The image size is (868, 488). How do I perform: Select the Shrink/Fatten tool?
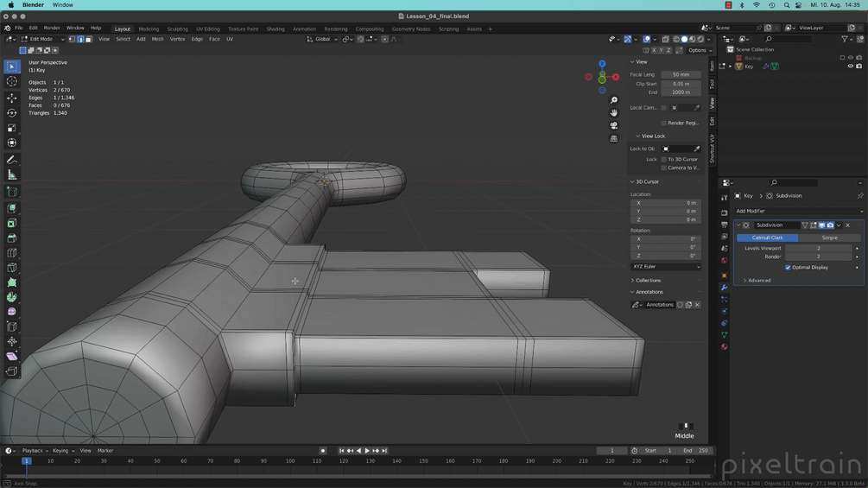coord(11,341)
